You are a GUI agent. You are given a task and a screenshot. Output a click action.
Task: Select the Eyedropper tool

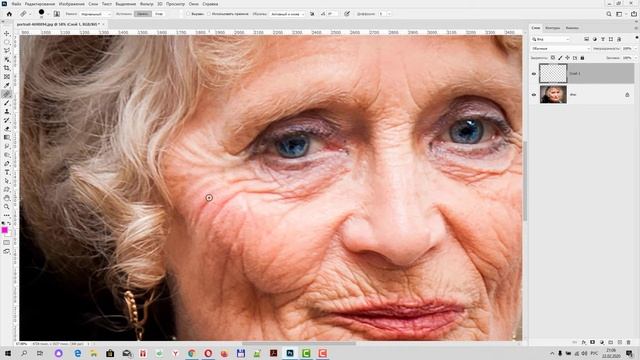tap(7, 85)
